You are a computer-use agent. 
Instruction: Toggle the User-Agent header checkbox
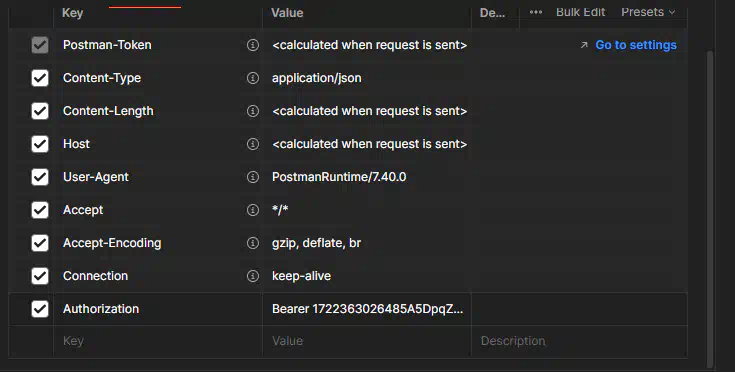click(40, 177)
